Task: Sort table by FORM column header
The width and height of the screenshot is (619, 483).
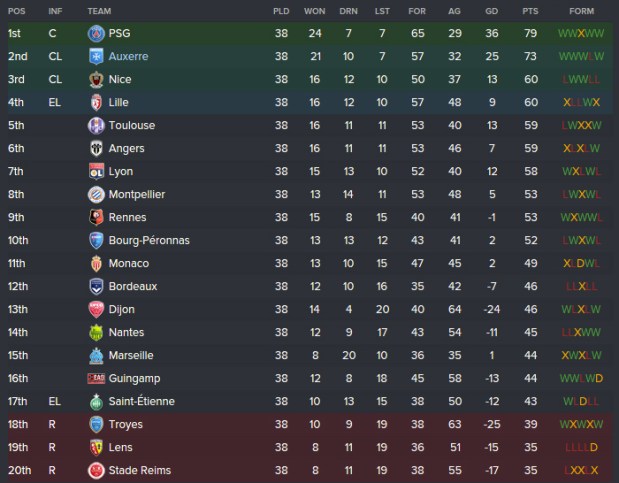Action: click(x=581, y=11)
